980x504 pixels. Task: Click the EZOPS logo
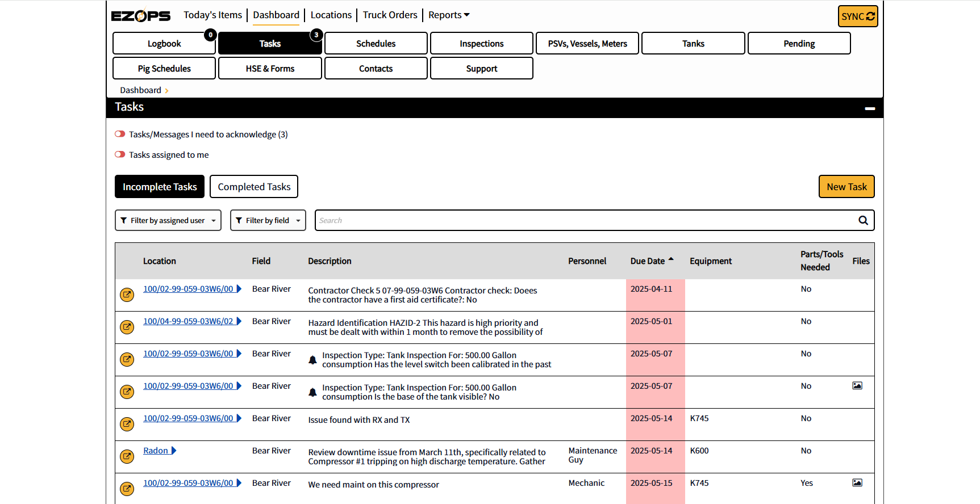click(x=141, y=15)
